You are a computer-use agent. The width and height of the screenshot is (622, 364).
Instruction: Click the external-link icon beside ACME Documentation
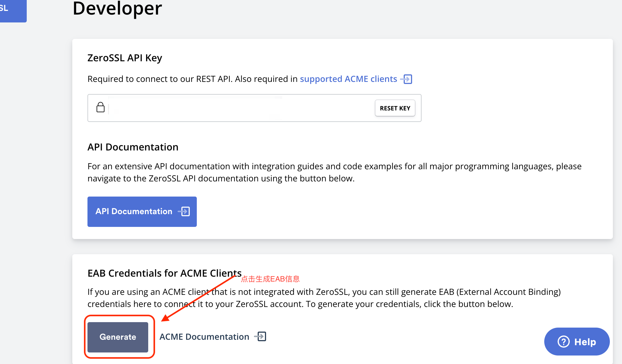(x=260, y=336)
